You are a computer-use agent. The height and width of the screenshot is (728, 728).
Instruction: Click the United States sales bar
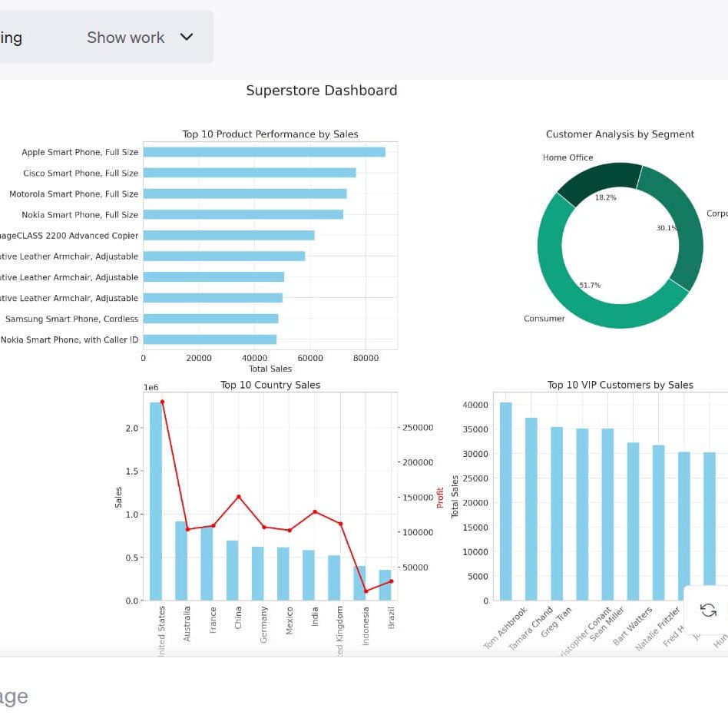(156, 499)
